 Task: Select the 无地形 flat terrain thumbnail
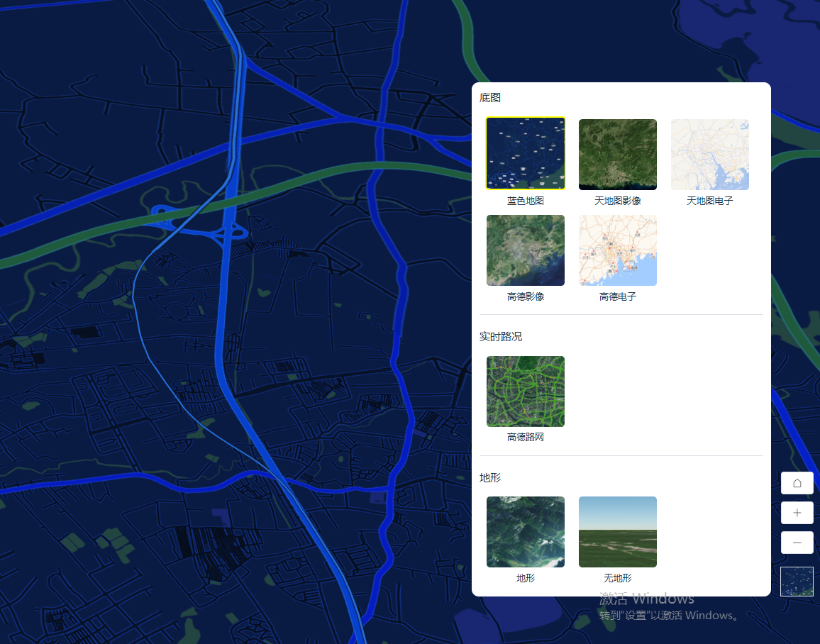[618, 532]
